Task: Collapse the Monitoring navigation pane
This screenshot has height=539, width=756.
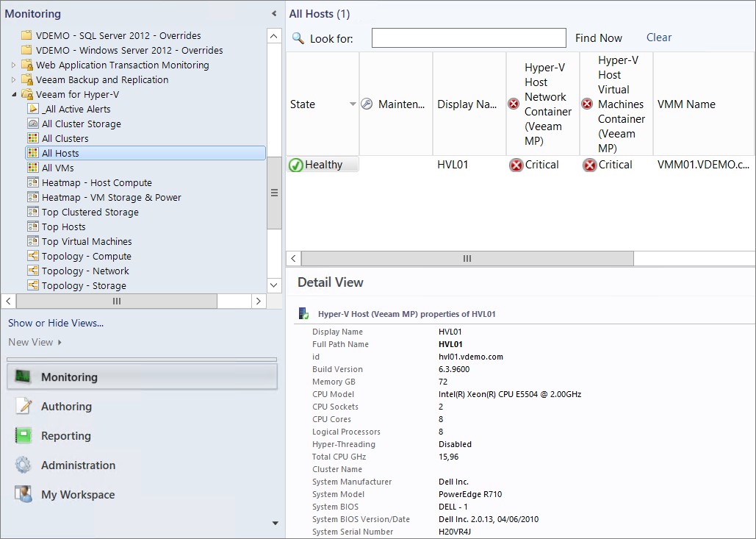Action: [274, 13]
